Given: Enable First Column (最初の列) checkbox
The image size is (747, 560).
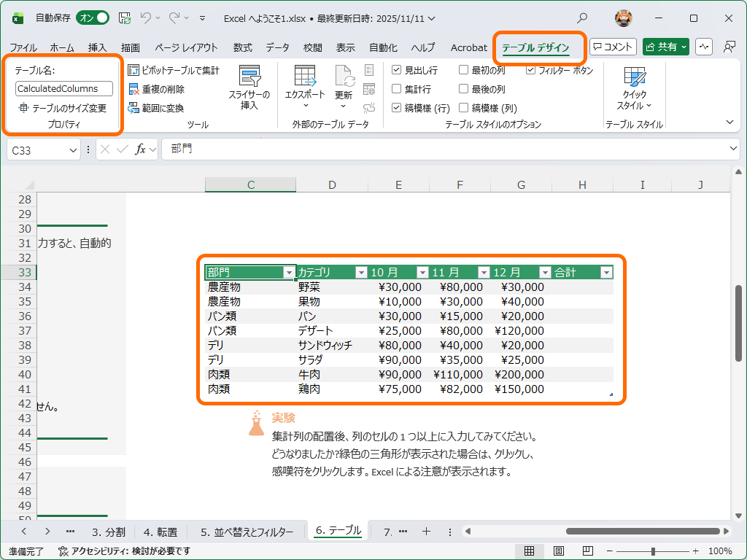Looking at the screenshot, I should (463, 70).
